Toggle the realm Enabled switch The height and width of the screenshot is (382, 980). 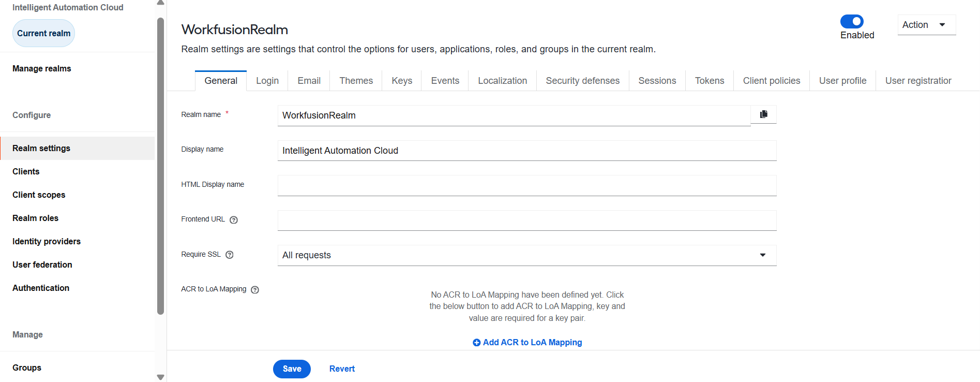coord(852,21)
